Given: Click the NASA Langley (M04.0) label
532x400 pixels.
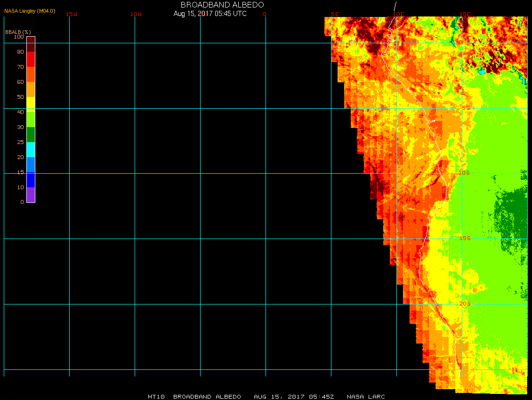Looking at the screenshot, I should click(x=30, y=11).
